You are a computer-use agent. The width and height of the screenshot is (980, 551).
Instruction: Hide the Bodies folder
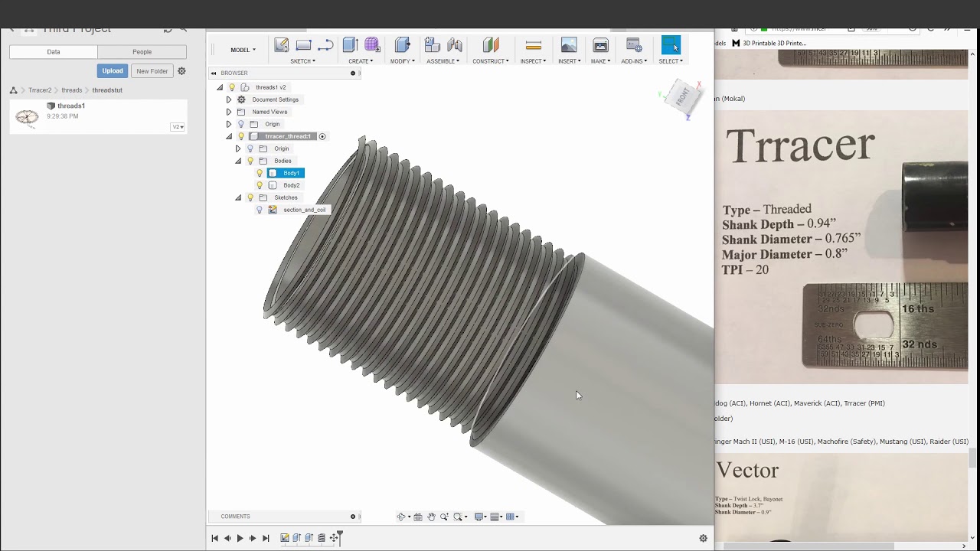[250, 161]
